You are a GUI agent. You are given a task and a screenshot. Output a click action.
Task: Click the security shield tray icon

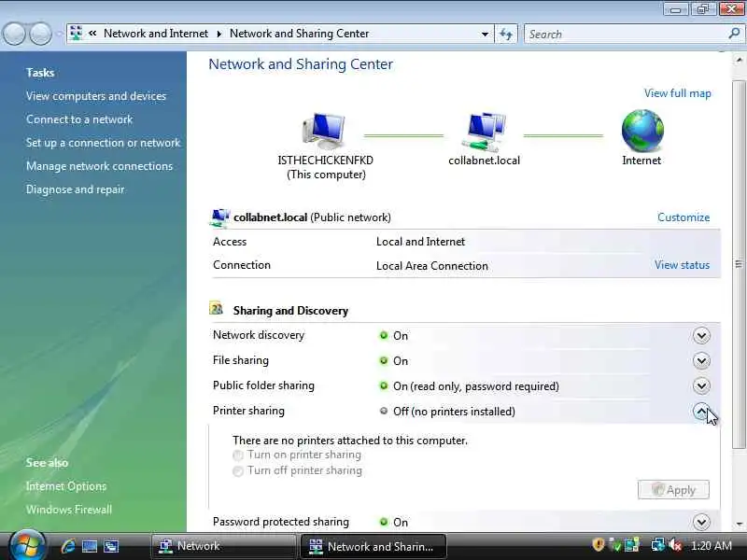598,544
